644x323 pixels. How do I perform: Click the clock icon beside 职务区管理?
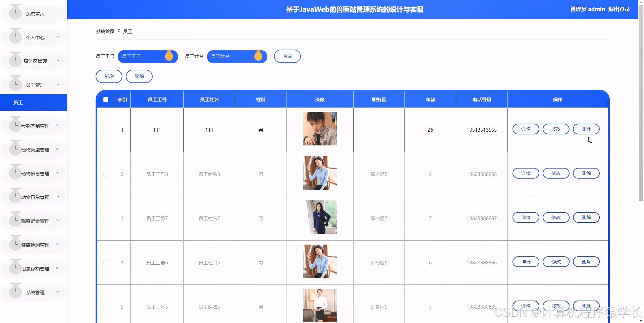point(15,60)
